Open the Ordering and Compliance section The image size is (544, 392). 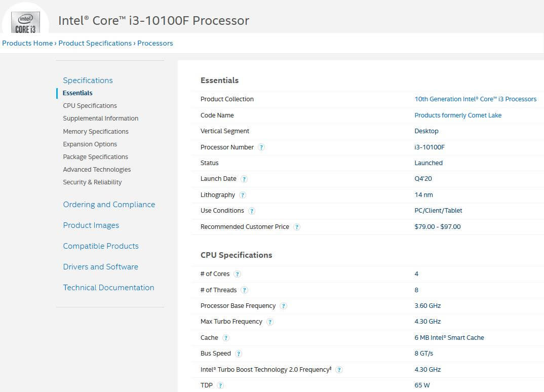[x=109, y=205]
